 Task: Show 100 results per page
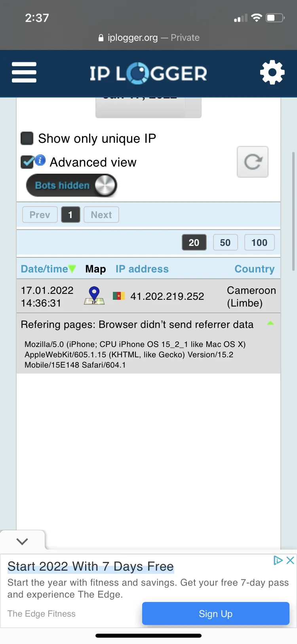259,242
